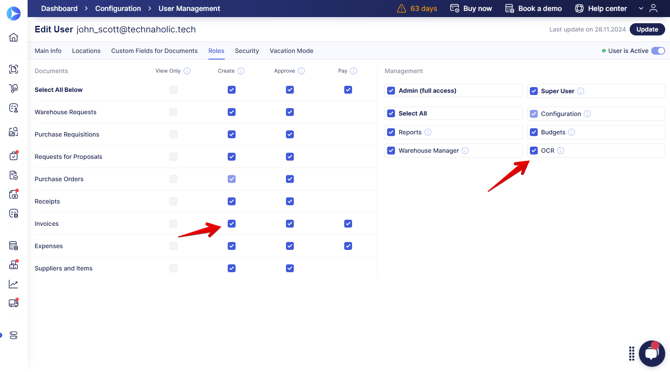Screen dimensions: 670x372
Task: Click the info icon beside Reports
Action: coord(428,132)
